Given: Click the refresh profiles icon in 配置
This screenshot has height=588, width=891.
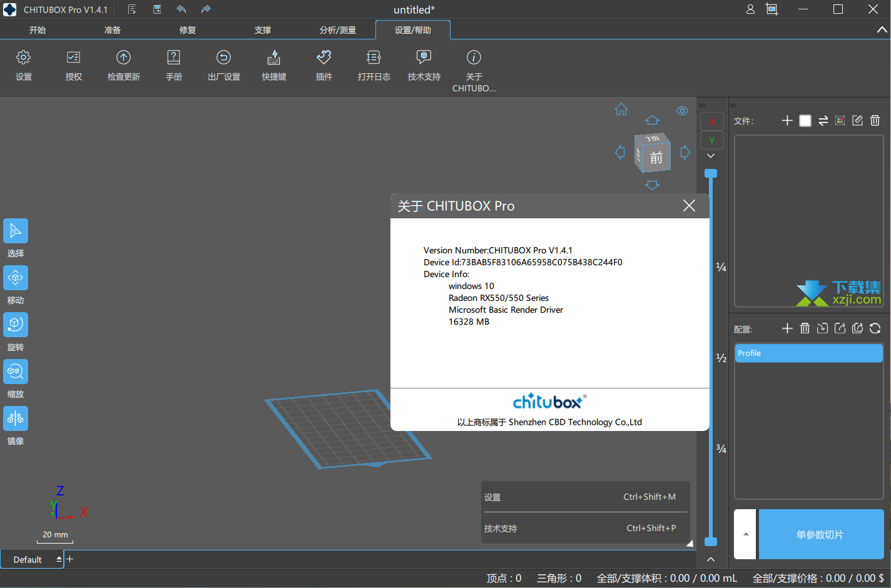Looking at the screenshot, I should [x=875, y=328].
